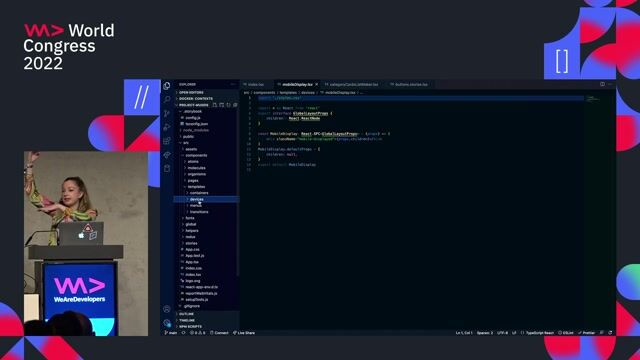Screen dimensions: 640x360
Task: Click the main branch indicator in status bar
Action: click(171, 333)
